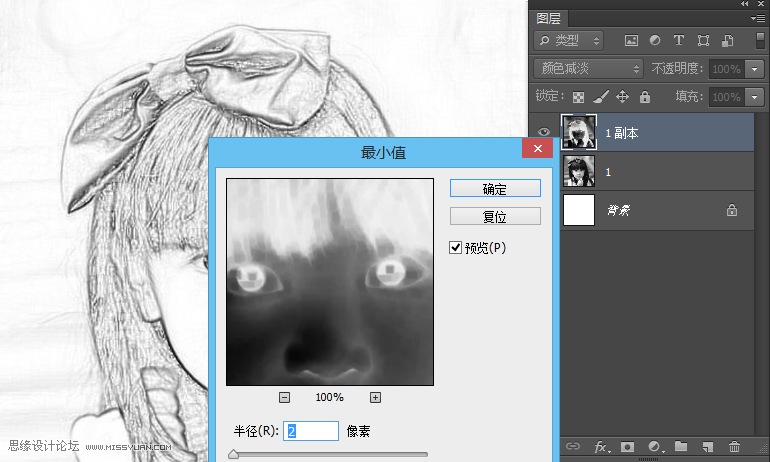
Task: Open the Layers panel flyout menu
Action: 757,19
